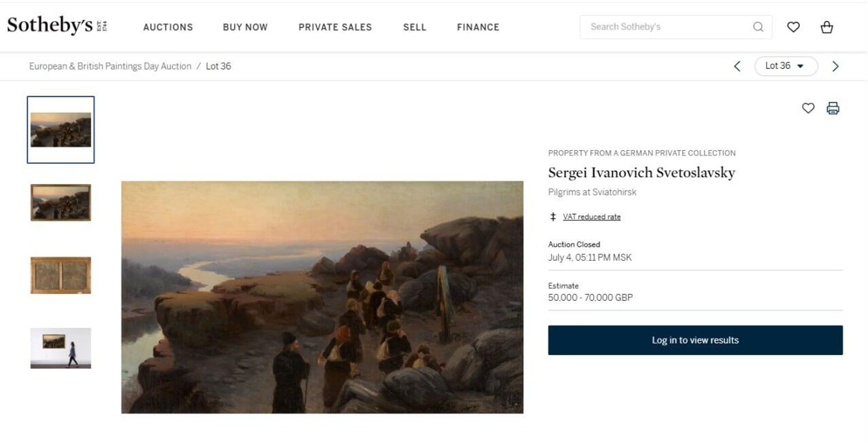The width and height of the screenshot is (868, 443).
Task: Open the Auctions menu
Action: click(168, 27)
